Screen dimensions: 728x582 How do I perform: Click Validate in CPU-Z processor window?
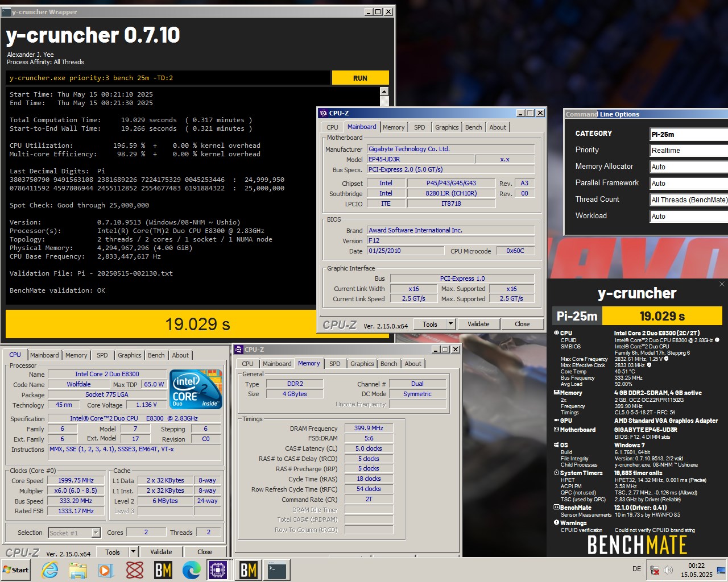click(161, 552)
